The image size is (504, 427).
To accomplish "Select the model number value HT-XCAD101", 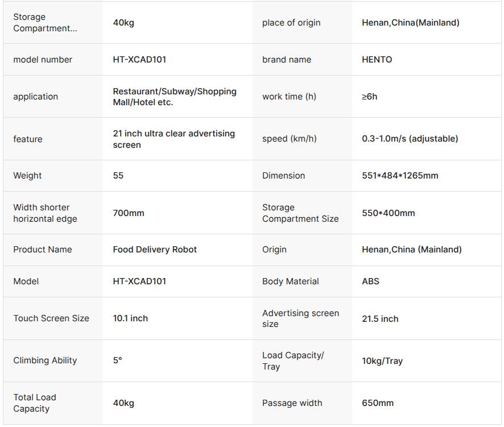I will [x=139, y=60].
